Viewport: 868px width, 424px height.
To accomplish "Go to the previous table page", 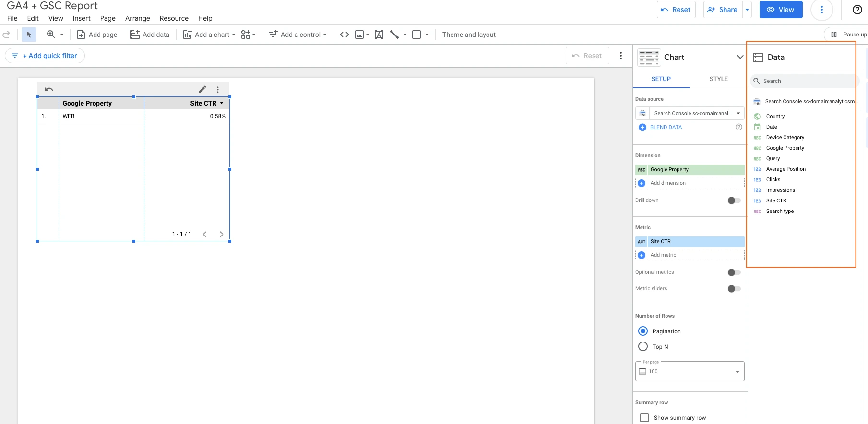I will 205,234.
